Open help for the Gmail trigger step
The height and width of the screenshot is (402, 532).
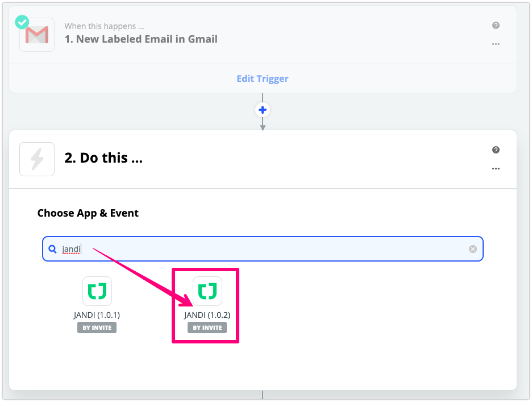(x=496, y=26)
